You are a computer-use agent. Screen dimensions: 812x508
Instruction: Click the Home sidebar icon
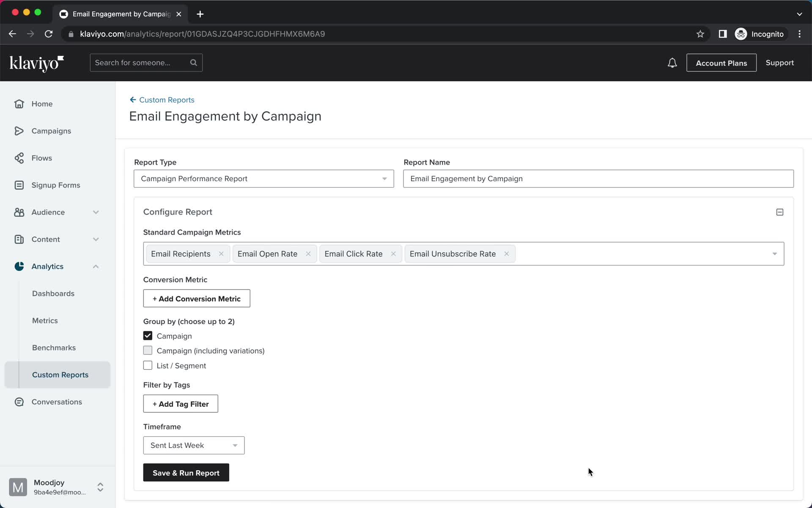[19, 104]
